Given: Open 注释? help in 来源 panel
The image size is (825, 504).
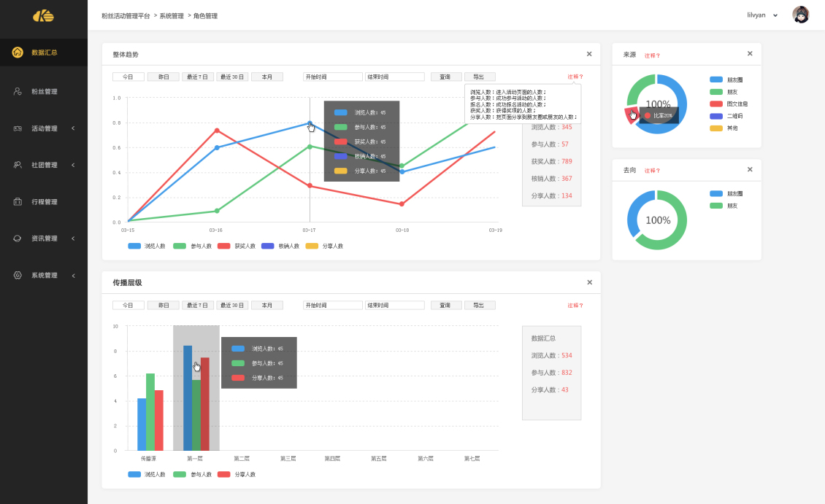Looking at the screenshot, I should point(652,55).
